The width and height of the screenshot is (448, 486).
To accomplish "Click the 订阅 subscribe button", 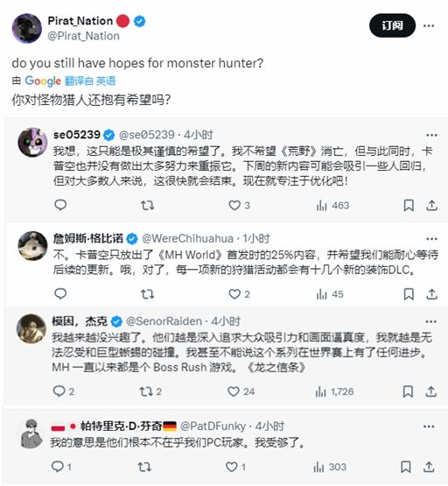I will (392, 25).
